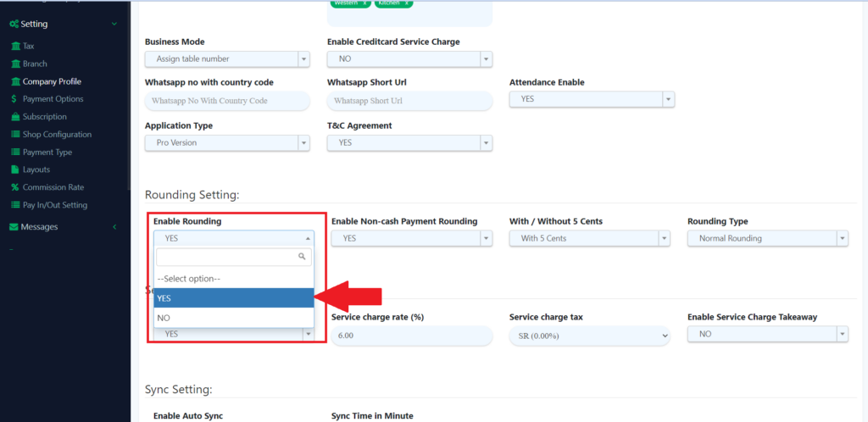Go to Shop Configuration menu item
This screenshot has width=868, height=422.
point(57,135)
